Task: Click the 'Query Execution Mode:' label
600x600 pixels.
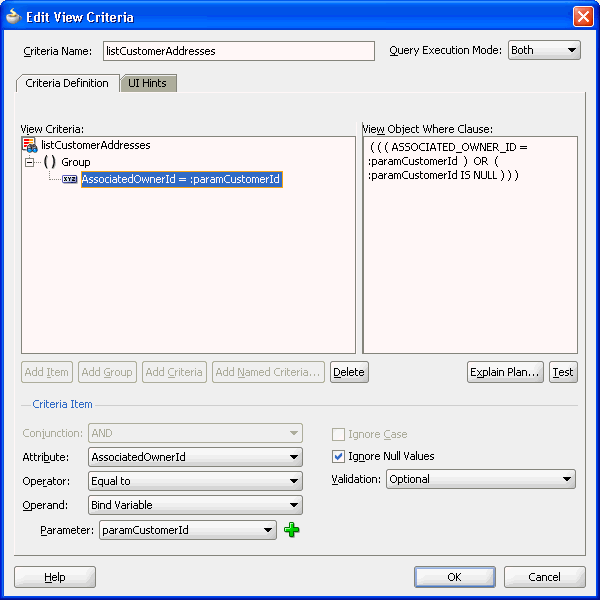Action: click(445, 50)
